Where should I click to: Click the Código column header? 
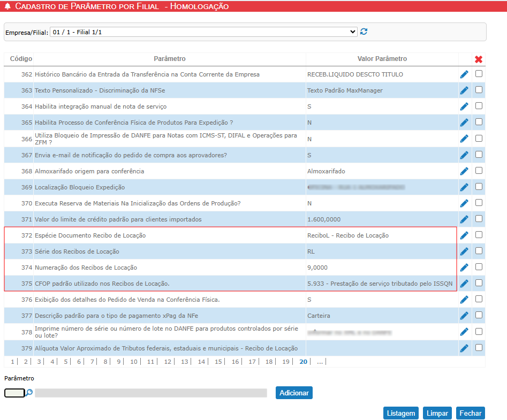(x=21, y=59)
